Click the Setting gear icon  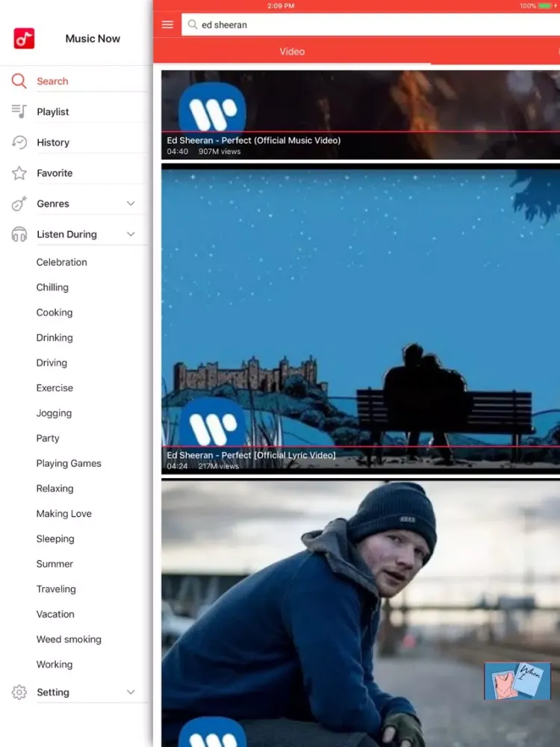click(19, 692)
